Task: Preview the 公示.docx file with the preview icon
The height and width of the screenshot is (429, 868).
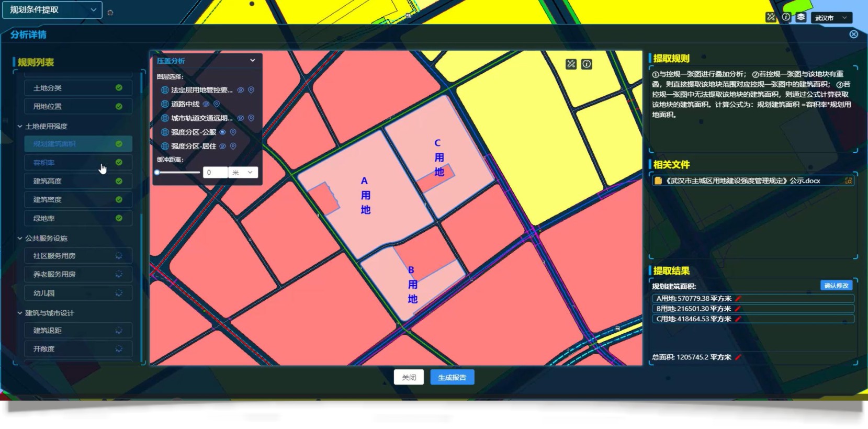Action: pyautogui.click(x=848, y=181)
